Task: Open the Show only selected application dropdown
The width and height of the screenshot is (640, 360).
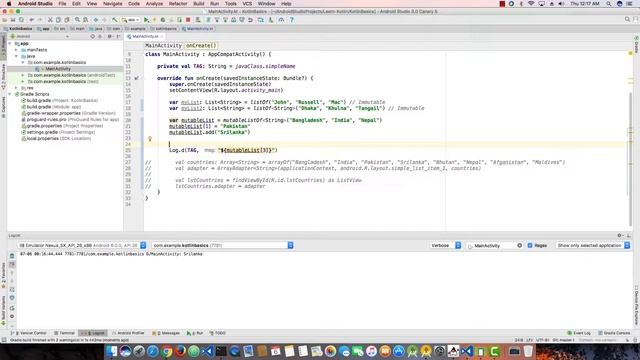Action: pyautogui.click(x=593, y=245)
